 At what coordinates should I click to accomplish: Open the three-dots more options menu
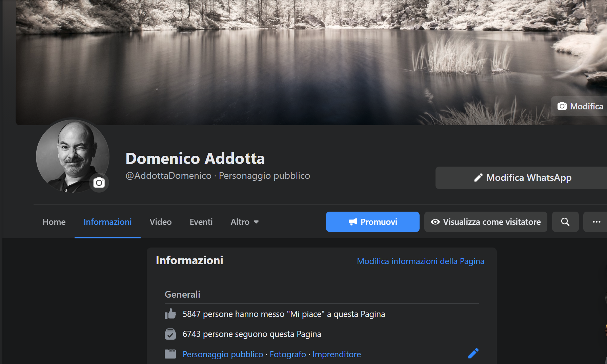(x=596, y=222)
